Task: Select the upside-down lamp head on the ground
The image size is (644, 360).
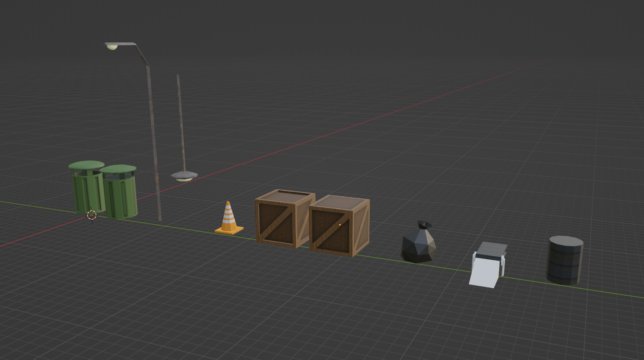Action: pos(184,176)
